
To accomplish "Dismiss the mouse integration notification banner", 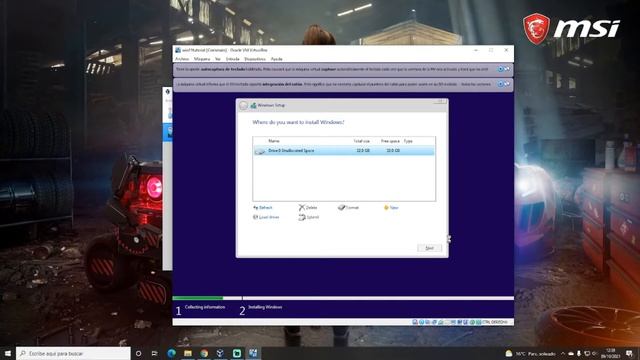I will click(500, 84).
